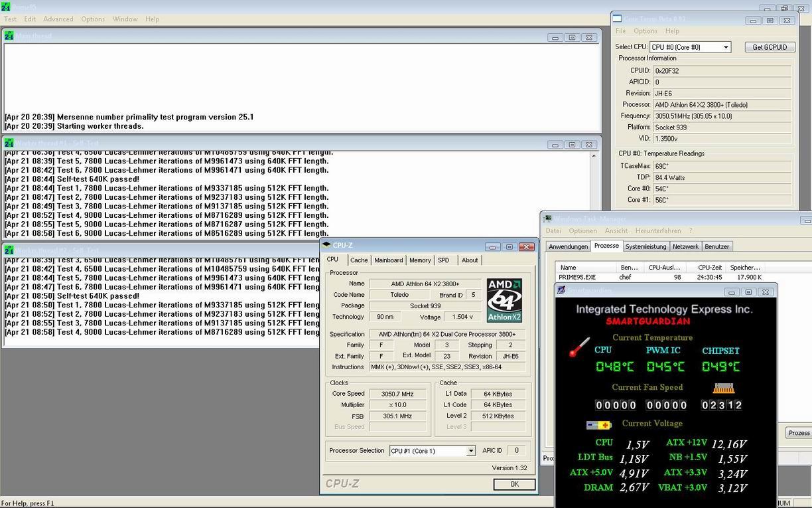Sort processes by the Name column header
812x508 pixels.
coord(586,268)
